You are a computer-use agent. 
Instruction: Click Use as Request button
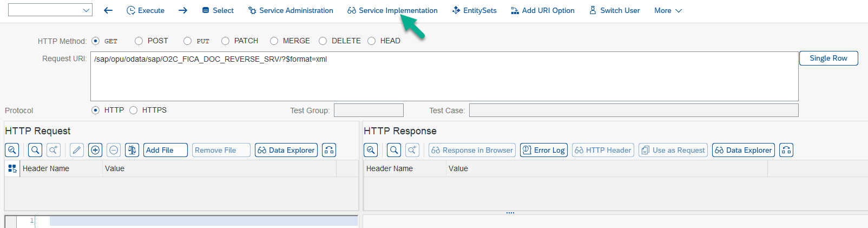[x=673, y=150]
